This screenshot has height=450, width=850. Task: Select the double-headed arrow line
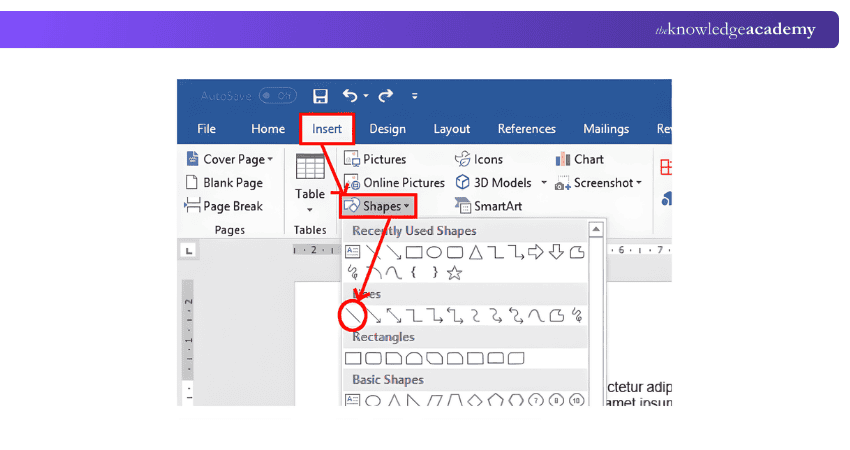(394, 316)
